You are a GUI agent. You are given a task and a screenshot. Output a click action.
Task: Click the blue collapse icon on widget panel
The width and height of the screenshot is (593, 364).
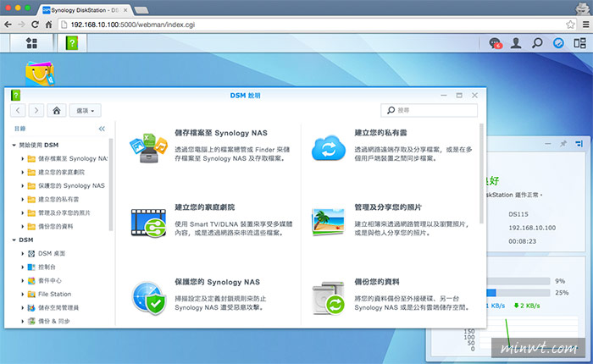pyautogui.click(x=579, y=144)
